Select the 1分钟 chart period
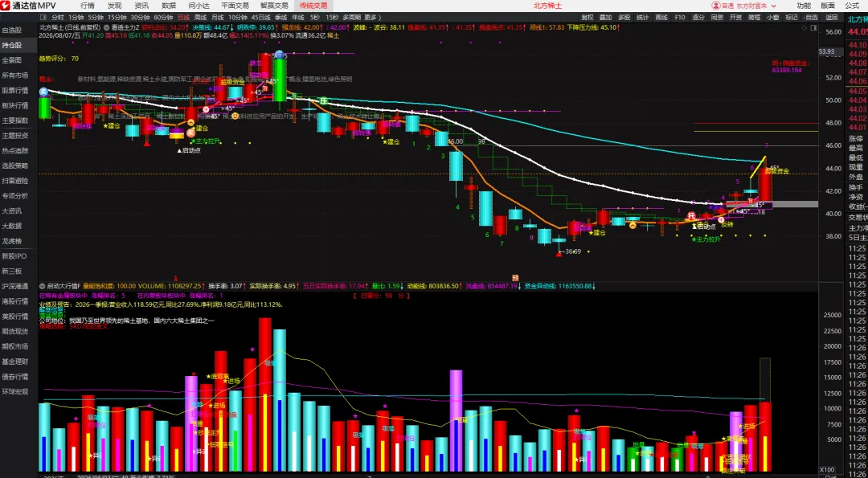The width and height of the screenshot is (868, 478). (76, 17)
